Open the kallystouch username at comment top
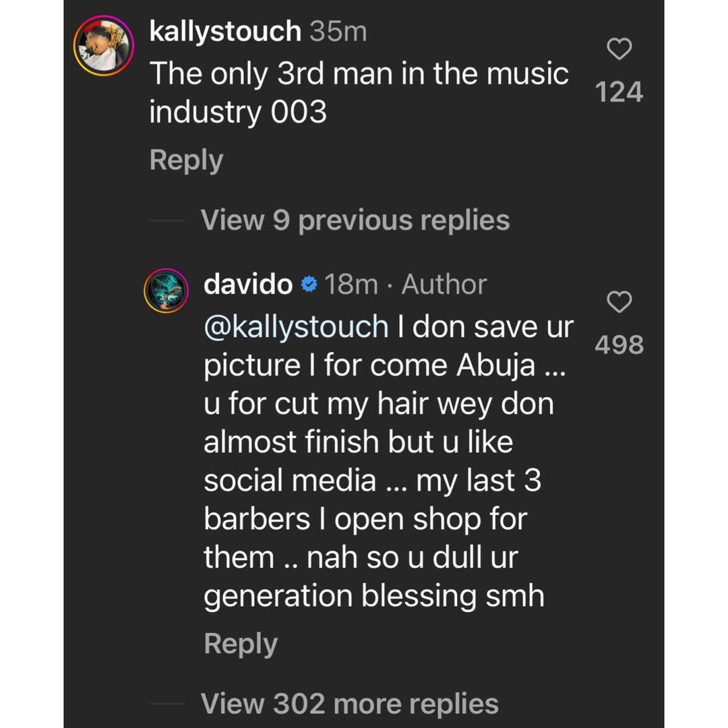 (224, 32)
